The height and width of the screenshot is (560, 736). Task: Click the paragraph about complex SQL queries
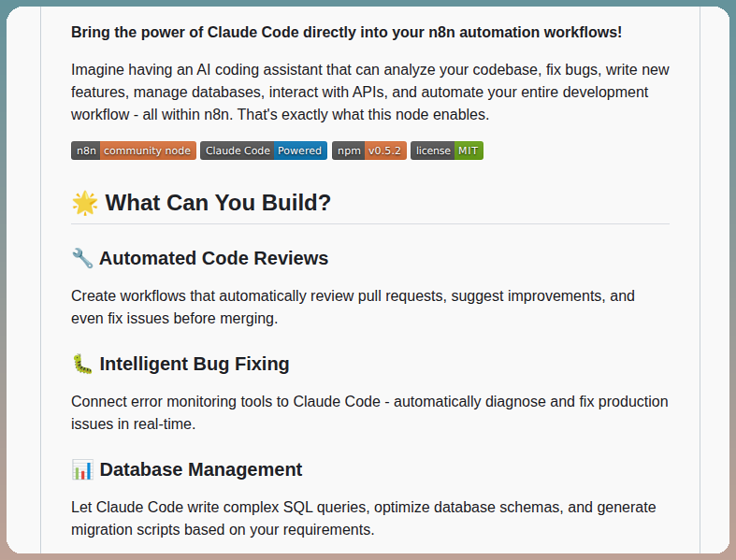[x=363, y=518]
